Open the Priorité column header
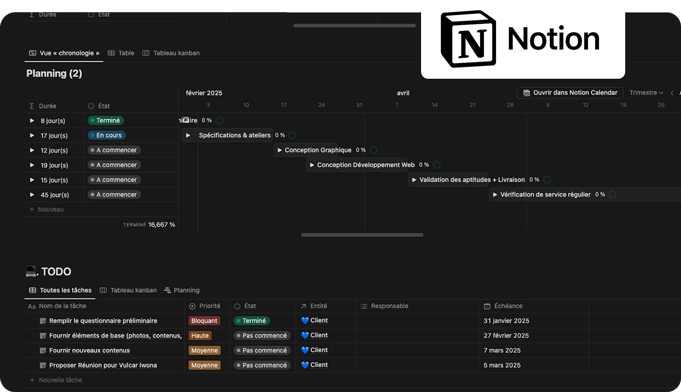Viewport: 681px width, 392px height. (205, 306)
